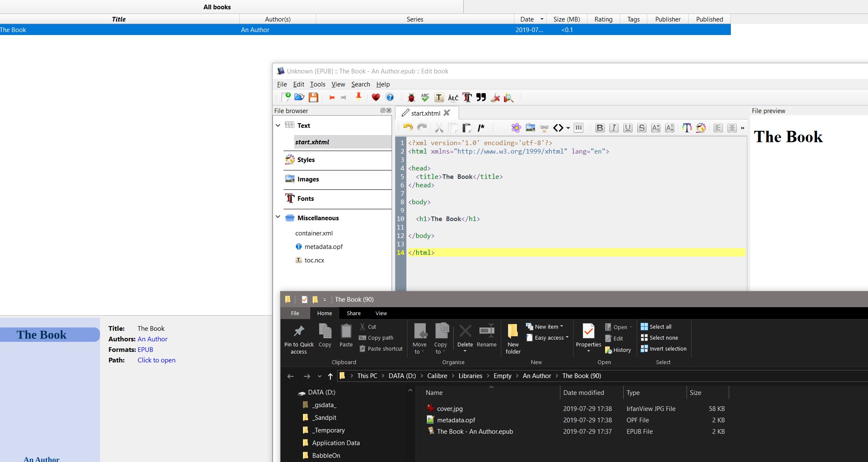Open the insert tag dropdown arrow
The height and width of the screenshot is (462, 868).
[x=568, y=128]
